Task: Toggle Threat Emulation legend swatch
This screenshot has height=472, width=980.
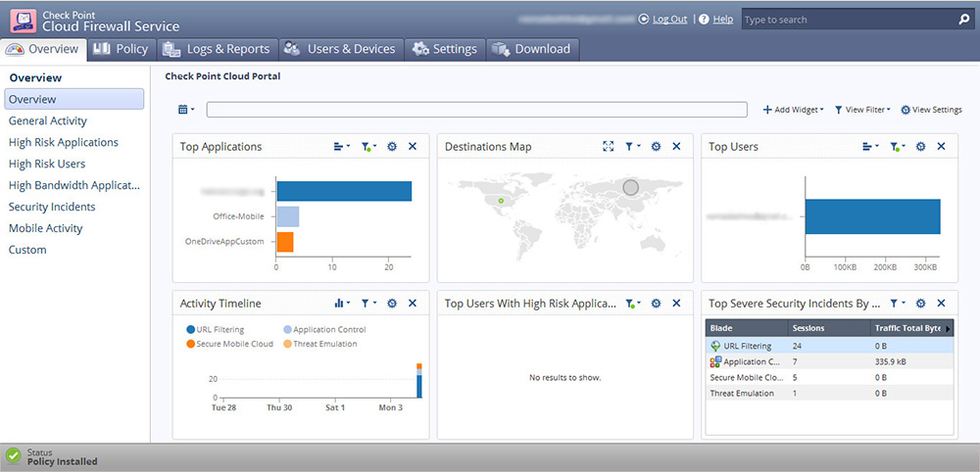Action: [x=287, y=344]
